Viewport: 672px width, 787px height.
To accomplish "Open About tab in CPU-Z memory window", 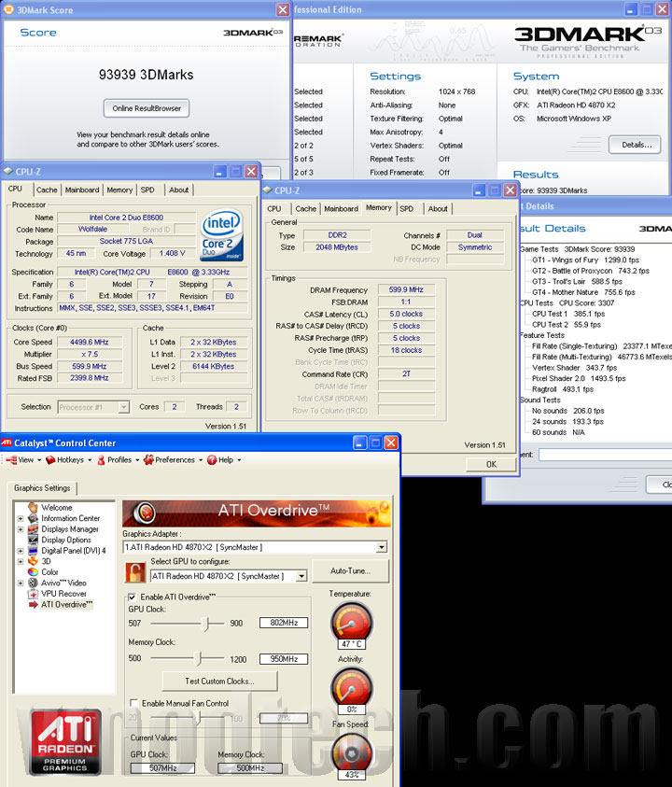I will point(438,209).
